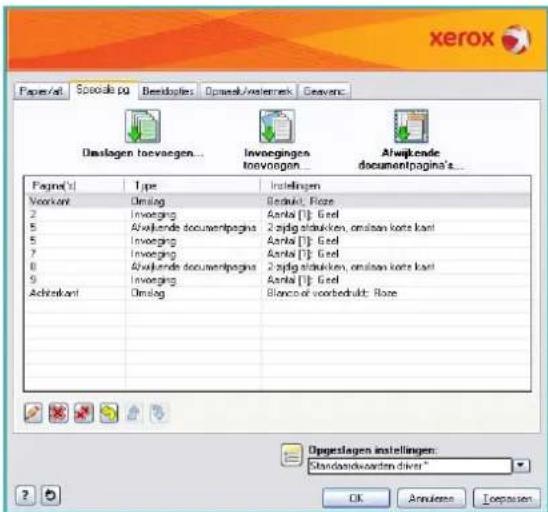The width and height of the screenshot is (548, 512).
Task: Click 'Bedrukt; Roze' settings cell
Action: point(300,201)
